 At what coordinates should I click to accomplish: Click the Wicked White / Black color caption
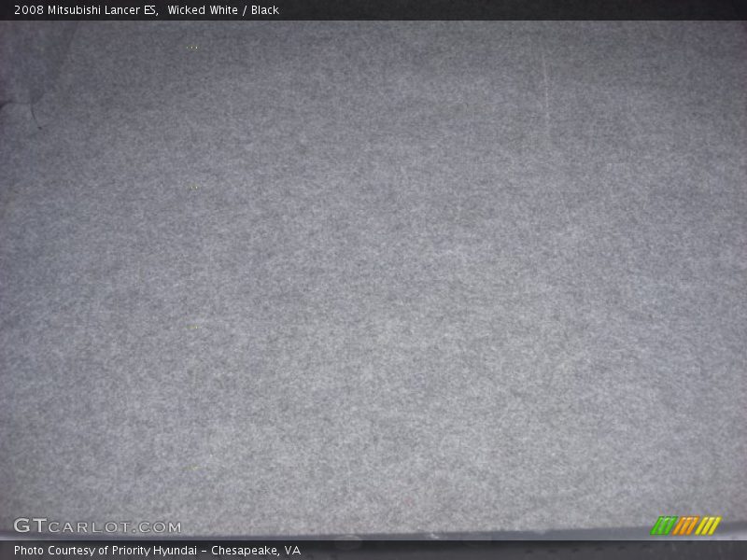point(223,10)
